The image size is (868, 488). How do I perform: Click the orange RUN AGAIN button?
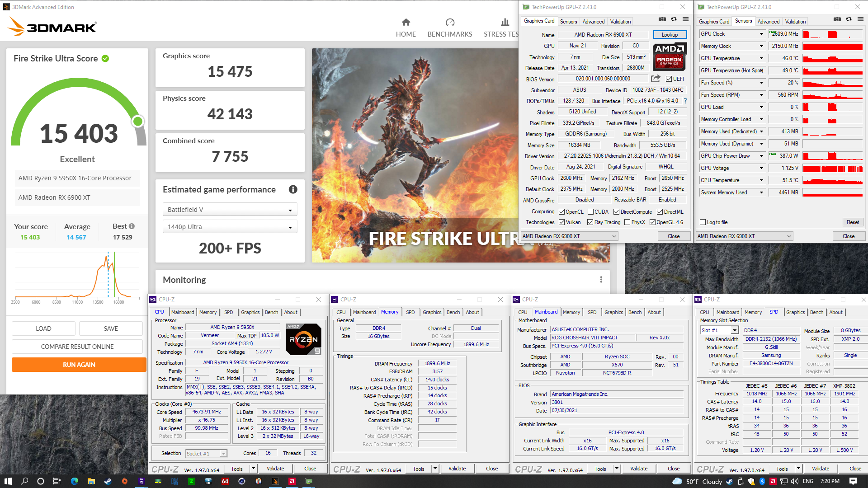(79, 365)
